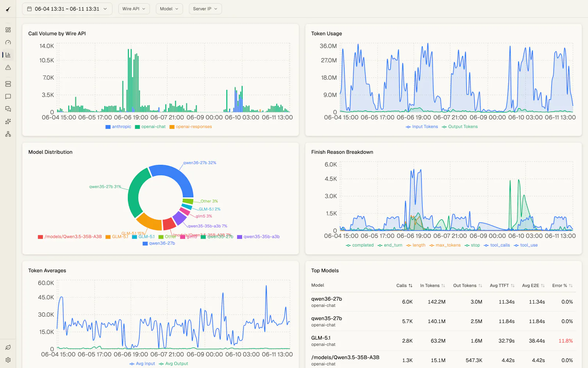Click /models/Qwen3.5-35B-A3B in Top Models table
Viewport: 588px width, 368px height.
(345, 357)
